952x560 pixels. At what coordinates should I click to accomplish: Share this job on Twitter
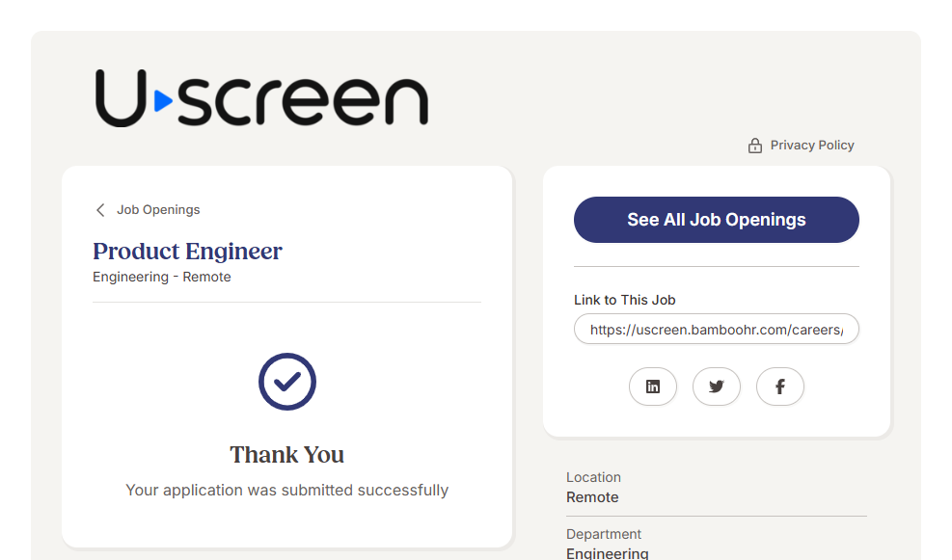tap(717, 387)
